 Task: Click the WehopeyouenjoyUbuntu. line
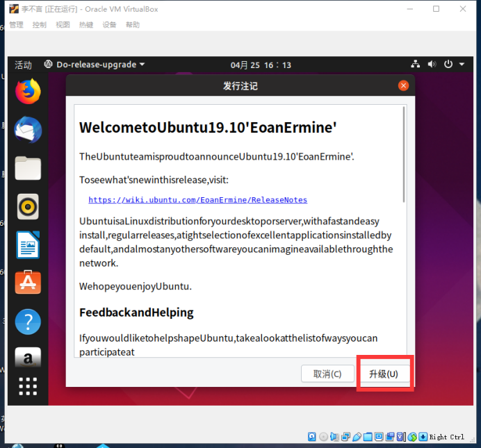[136, 286]
